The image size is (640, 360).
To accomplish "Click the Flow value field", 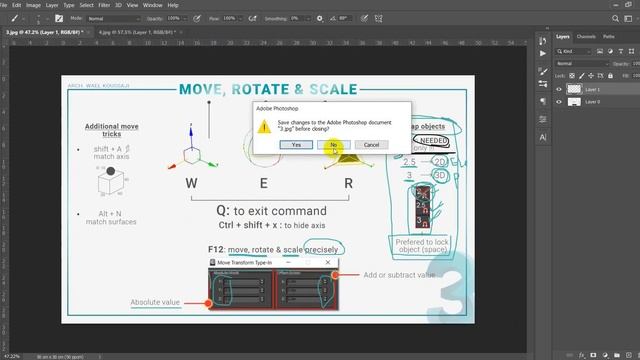I will (x=229, y=18).
